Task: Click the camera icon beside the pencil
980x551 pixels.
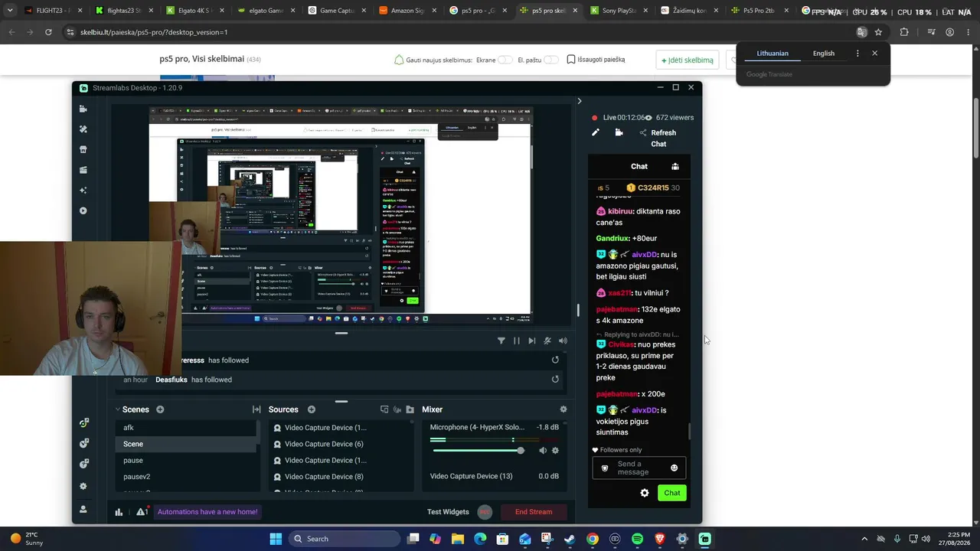Action: (x=619, y=132)
